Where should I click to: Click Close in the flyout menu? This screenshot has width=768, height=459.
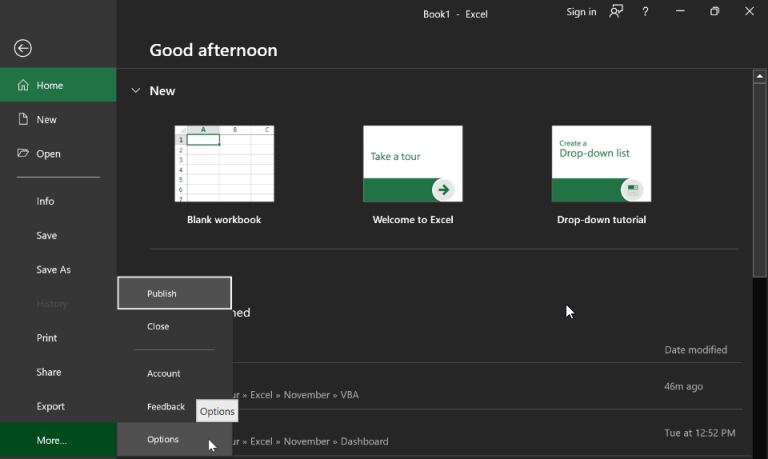tap(158, 327)
